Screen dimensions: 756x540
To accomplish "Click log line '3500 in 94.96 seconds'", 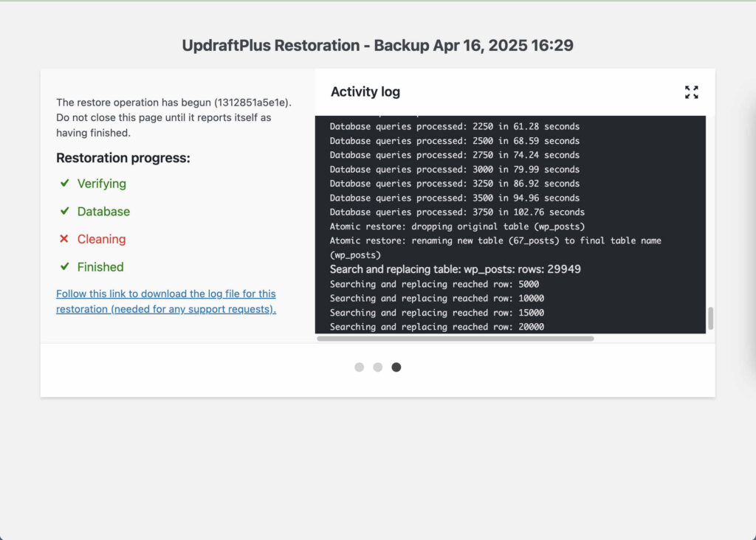I will click(455, 198).
